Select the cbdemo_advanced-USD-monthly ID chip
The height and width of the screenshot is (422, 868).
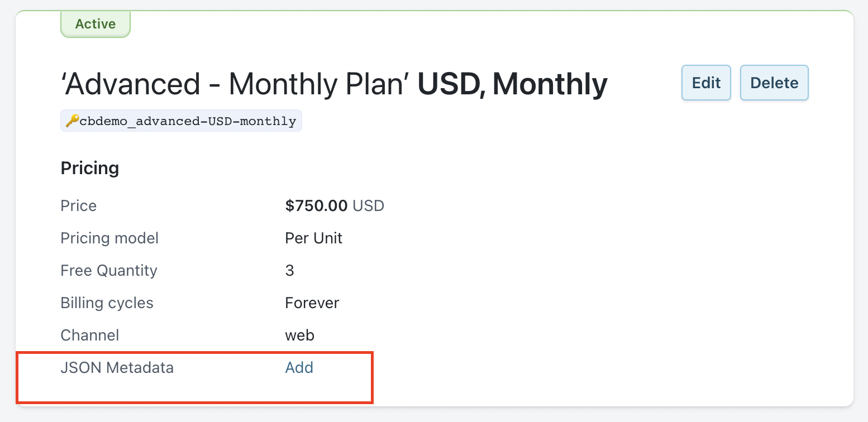(187, 121)
